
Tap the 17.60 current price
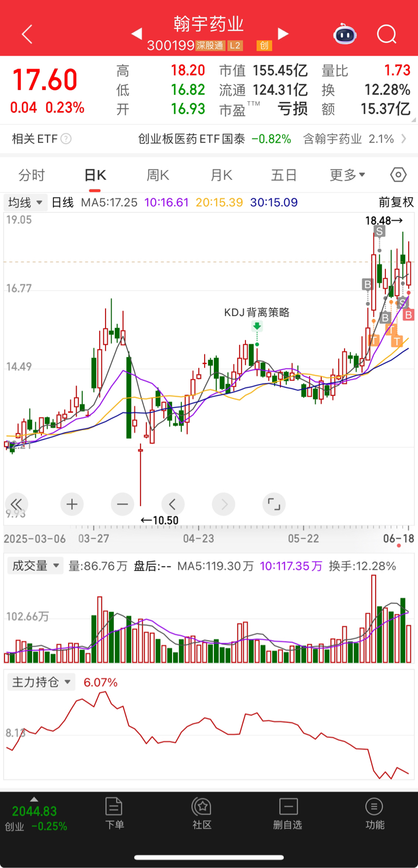(45, 80)
